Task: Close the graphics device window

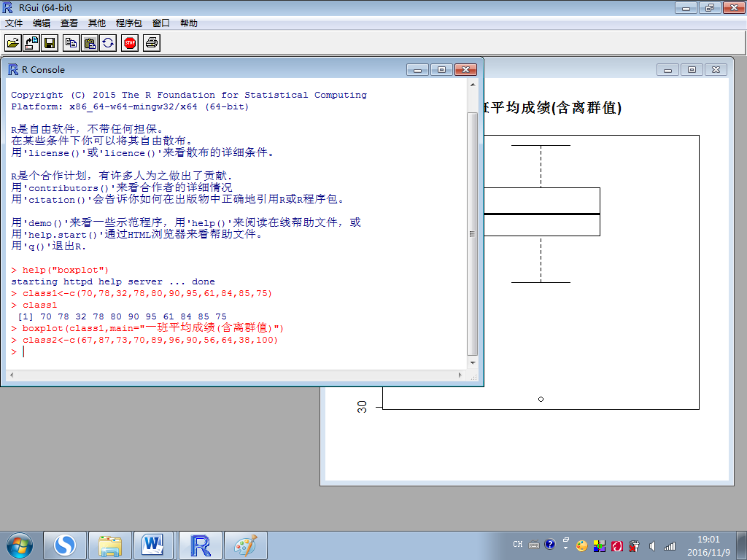Action: [716, 70]
